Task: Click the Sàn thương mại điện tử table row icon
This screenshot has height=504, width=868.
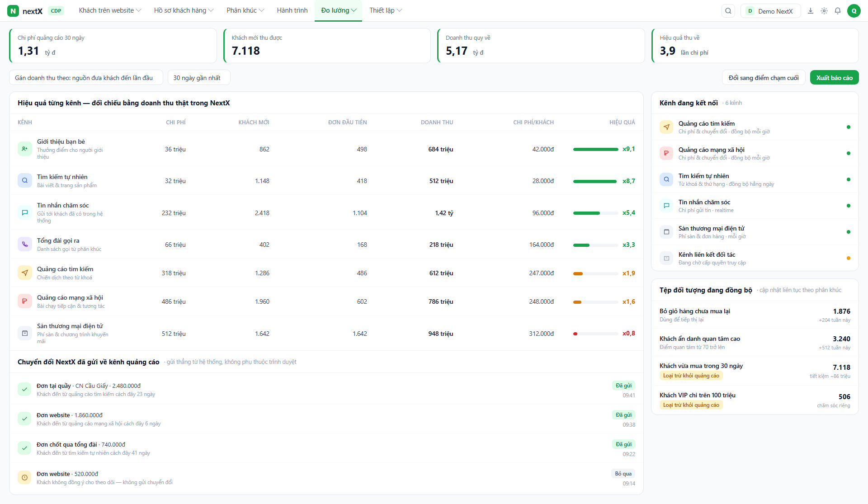Action: [x=25, y=333]
